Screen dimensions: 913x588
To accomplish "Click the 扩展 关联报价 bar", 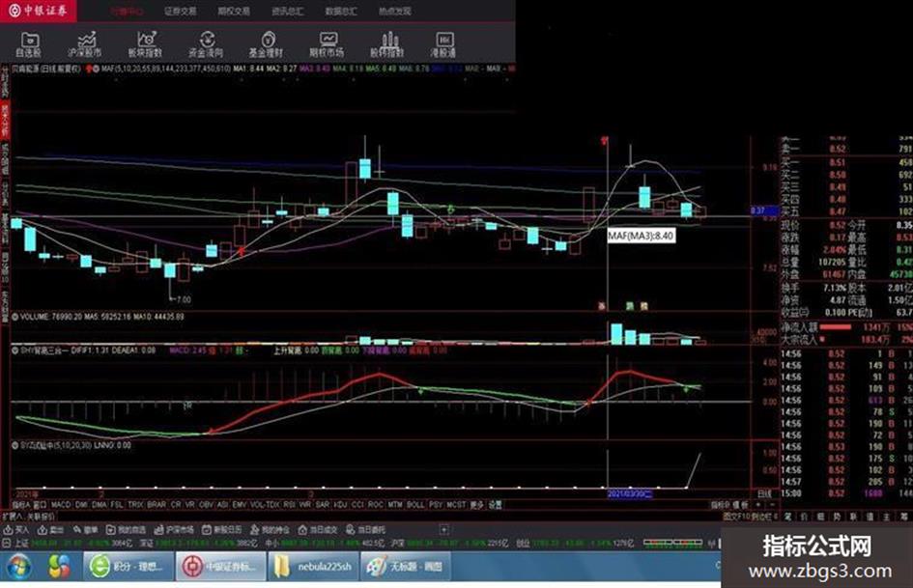I will (x=29, y=517).
